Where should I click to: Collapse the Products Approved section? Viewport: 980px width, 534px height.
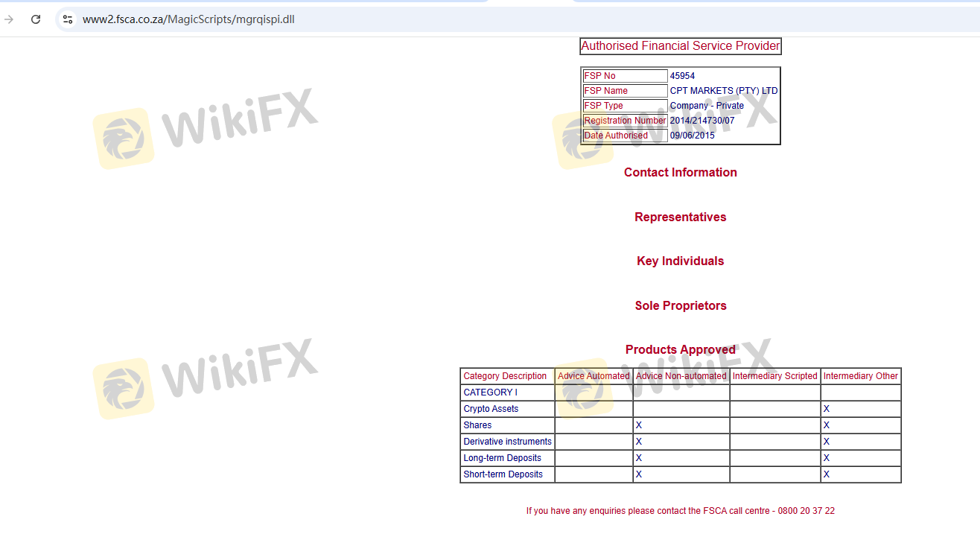coord(681,349)
